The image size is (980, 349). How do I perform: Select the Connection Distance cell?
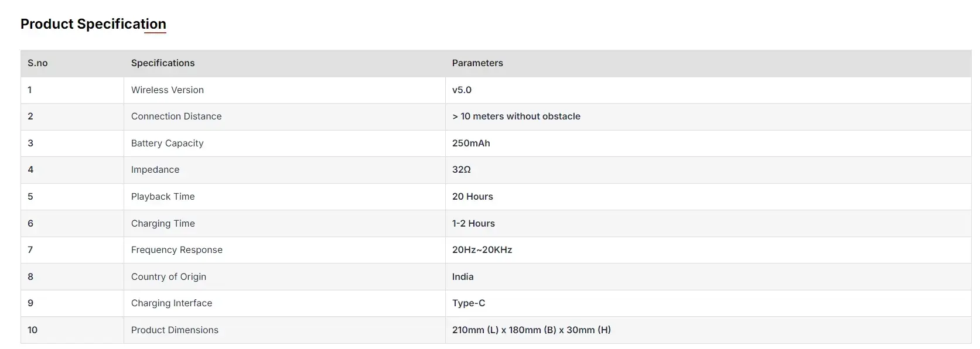coord(176,117)
